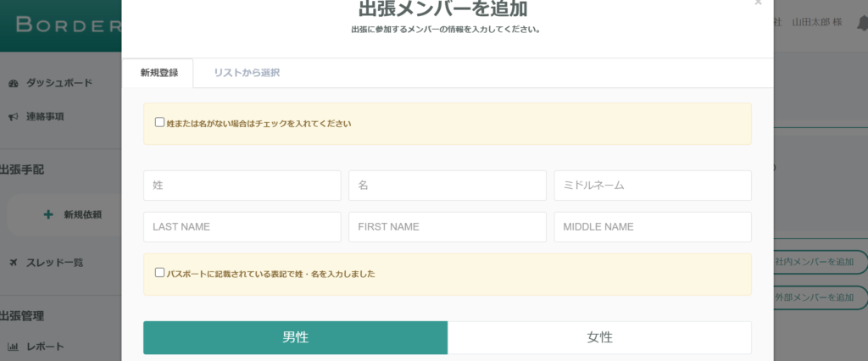The width and height of the screenshot is (868, 361).
Task: Click 社内メンバーを追加 button
Action: tap(821, 263)
